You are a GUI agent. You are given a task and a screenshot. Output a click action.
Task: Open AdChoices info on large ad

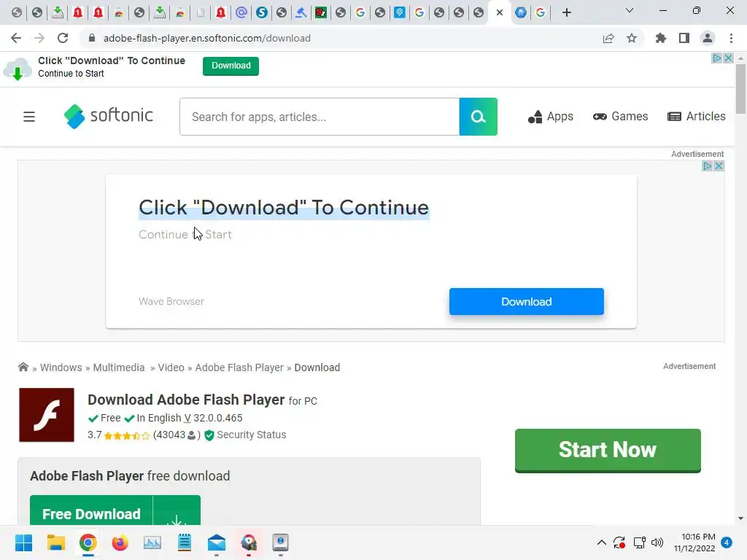click(708, 166)
